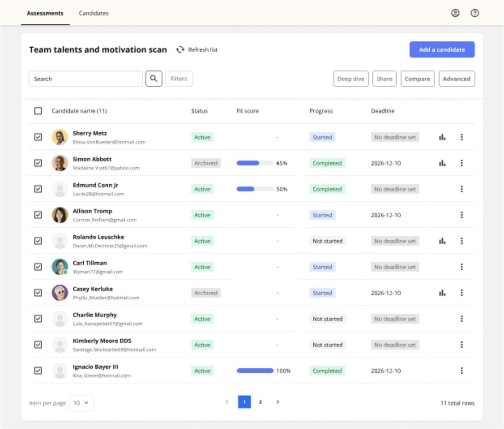The height and width of the screenshot is (429, 504).
Task: Open the Filters options
Action: point(179,79)
